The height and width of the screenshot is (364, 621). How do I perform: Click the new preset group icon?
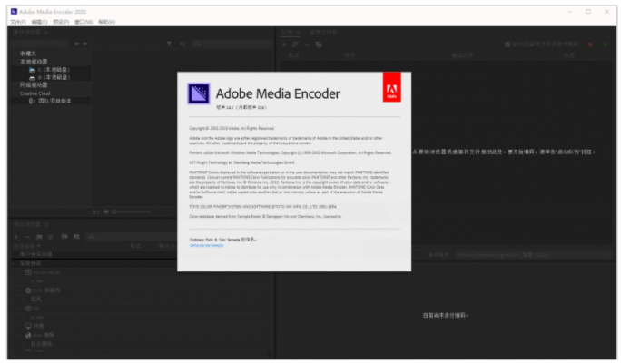pos(39,237)
